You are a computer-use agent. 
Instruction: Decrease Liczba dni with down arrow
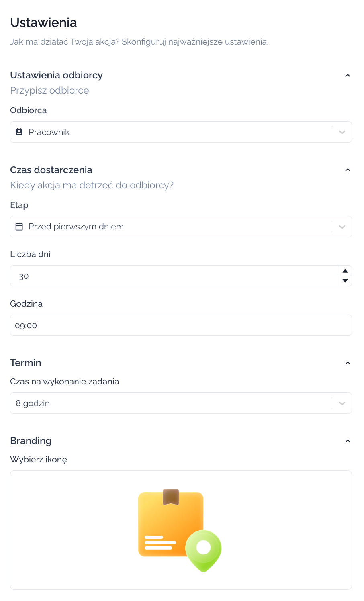point(345,281)
